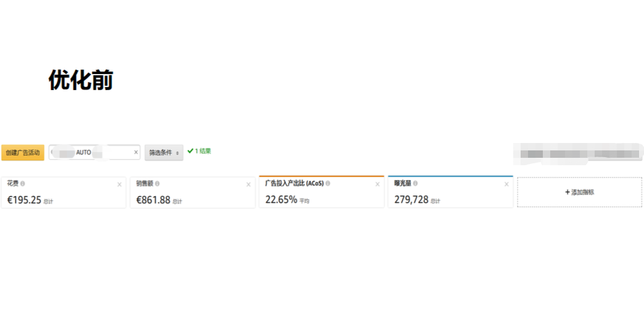The width and height of the screenshot is (644, 323).
Task: Focus the campaign search field containing AUTO
Action: 93,152
